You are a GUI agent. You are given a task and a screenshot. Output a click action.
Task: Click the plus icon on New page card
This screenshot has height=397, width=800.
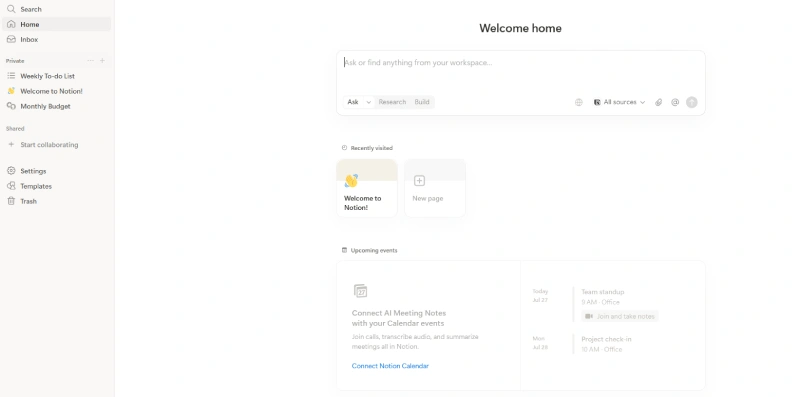[419, 180]
